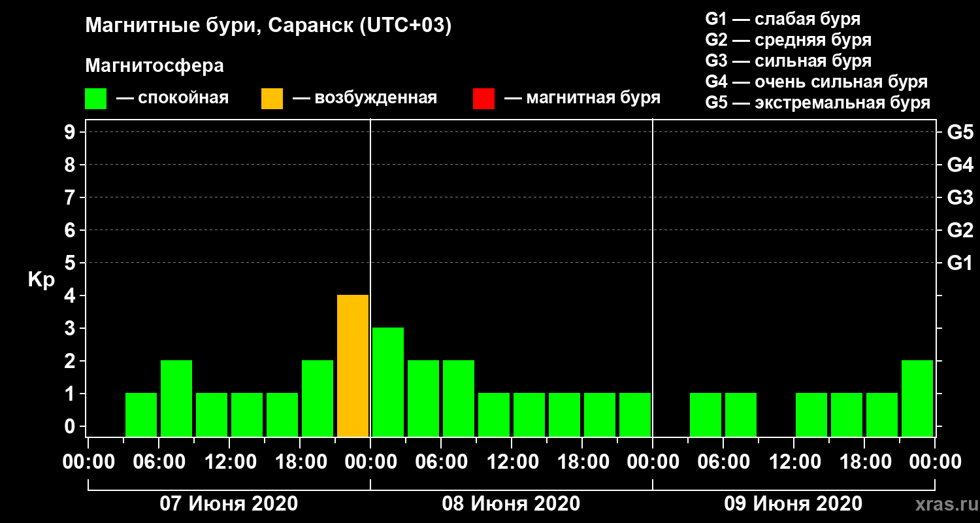Click the 18:00 time label above 08 Июня 2020
This screenshot has width=980, height=523.
(x=582, y=462)
